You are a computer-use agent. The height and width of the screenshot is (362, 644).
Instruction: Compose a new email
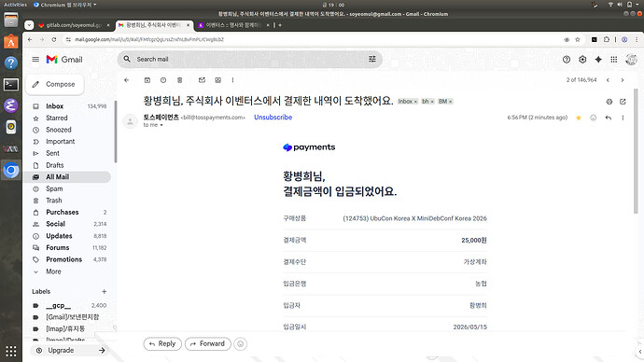[x=55, y=84]
